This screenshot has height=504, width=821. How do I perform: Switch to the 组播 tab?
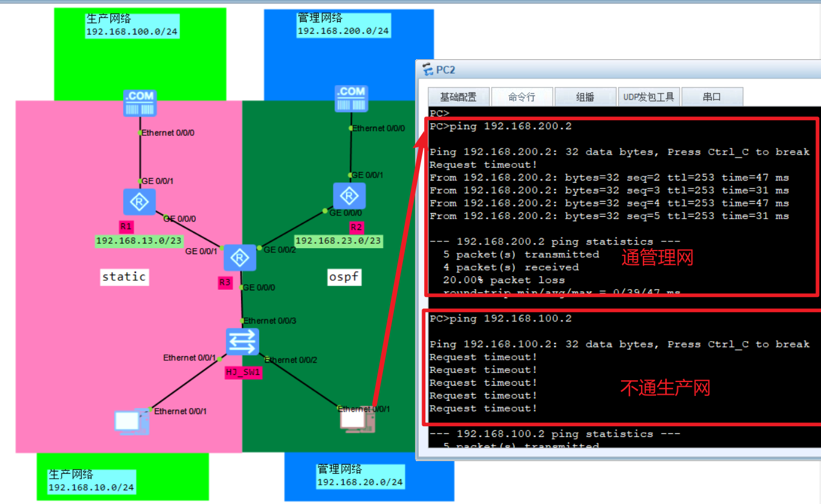click(x=585, y=97)
